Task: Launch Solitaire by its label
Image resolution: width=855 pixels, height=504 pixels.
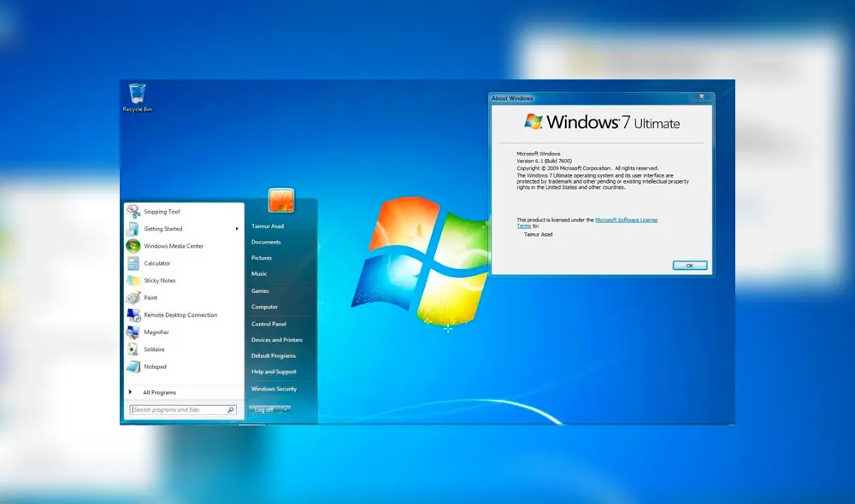Action: pyautogui.click(x=154, y=349)
